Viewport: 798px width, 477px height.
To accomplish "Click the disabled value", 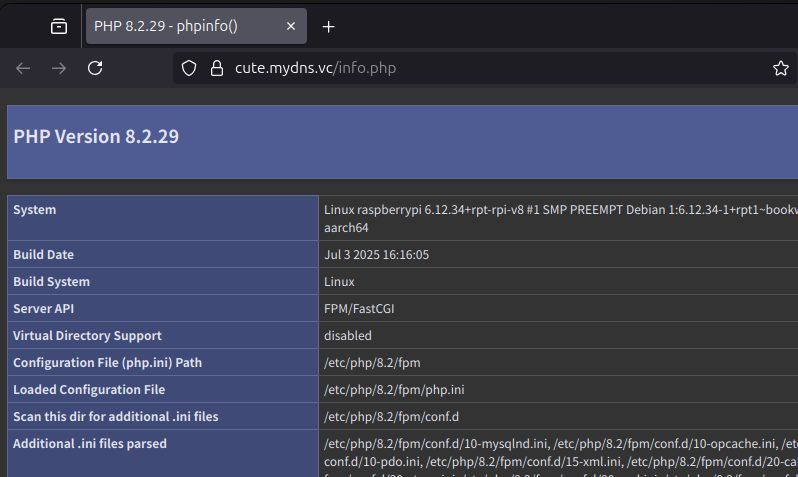I will click(x=348, y=335).
